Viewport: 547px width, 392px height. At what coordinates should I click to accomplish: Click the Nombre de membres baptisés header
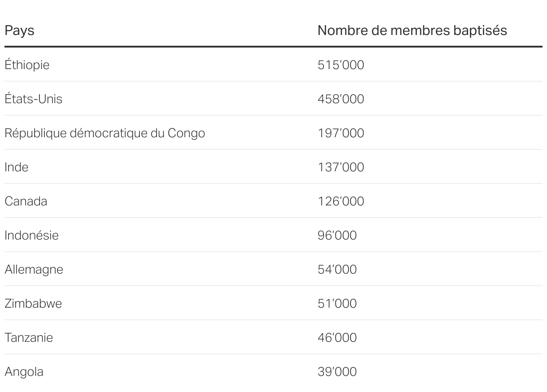[x=412, y=30]
